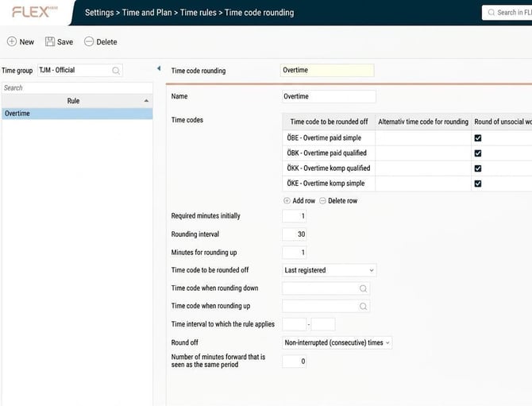Toggle checkbox for ÖBE Overtime paid simple
Viewport: 532px width, 406px height.
point(478,137)
